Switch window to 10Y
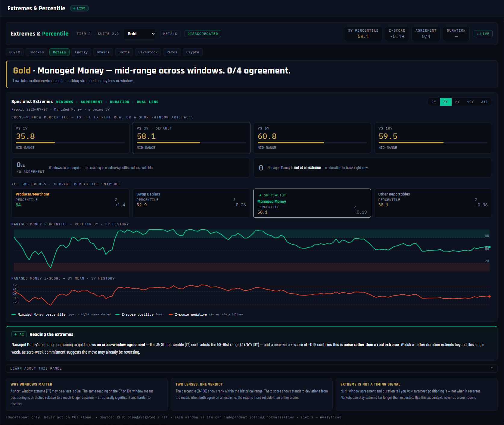504x425 pixels. [x=470, y=102]
